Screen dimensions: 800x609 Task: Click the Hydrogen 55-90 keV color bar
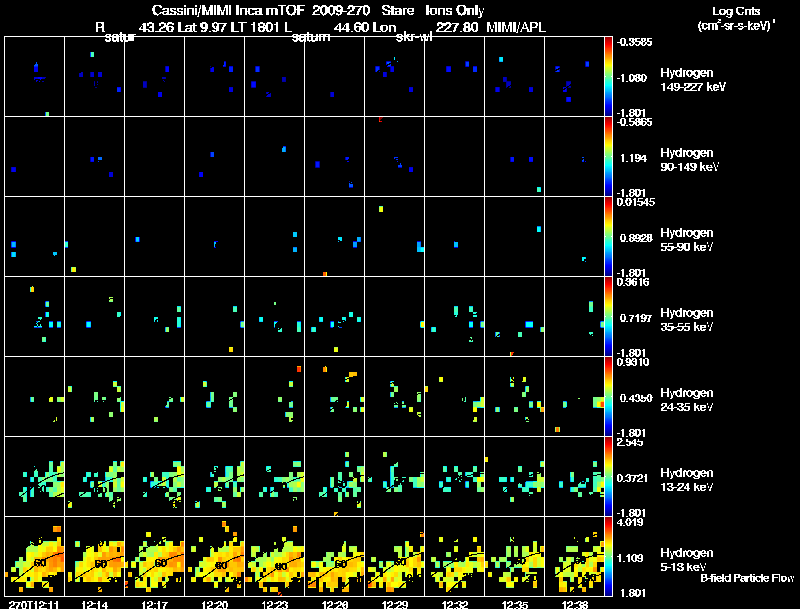(x=608, y=237)
